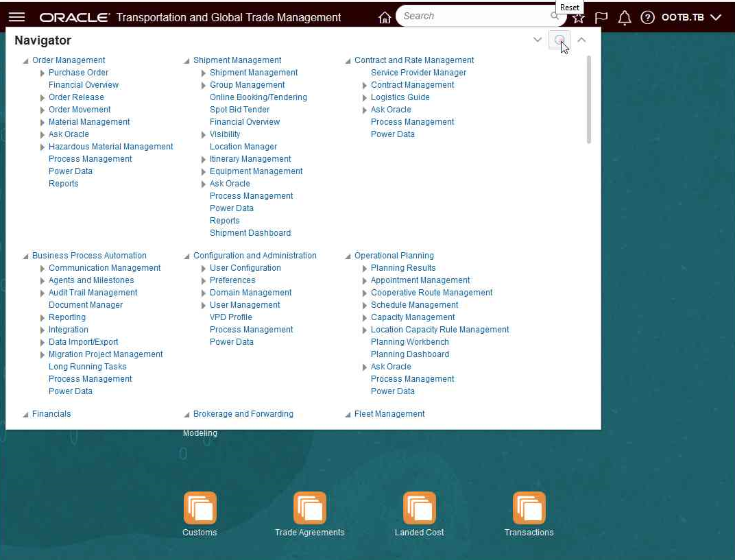Viewport: 735px width, 560px height.
Task: Open the Customs springboard icon
Action: tap(200, 507)
